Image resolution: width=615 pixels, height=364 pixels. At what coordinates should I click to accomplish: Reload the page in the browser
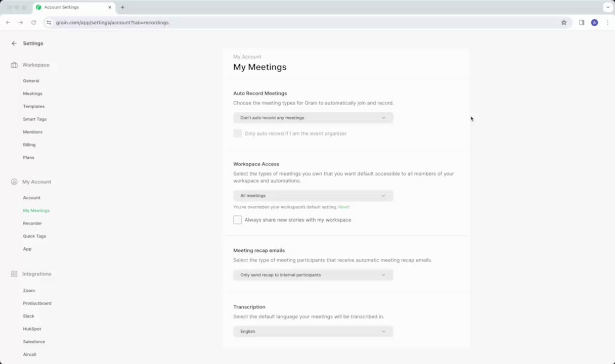pos(34,23)
